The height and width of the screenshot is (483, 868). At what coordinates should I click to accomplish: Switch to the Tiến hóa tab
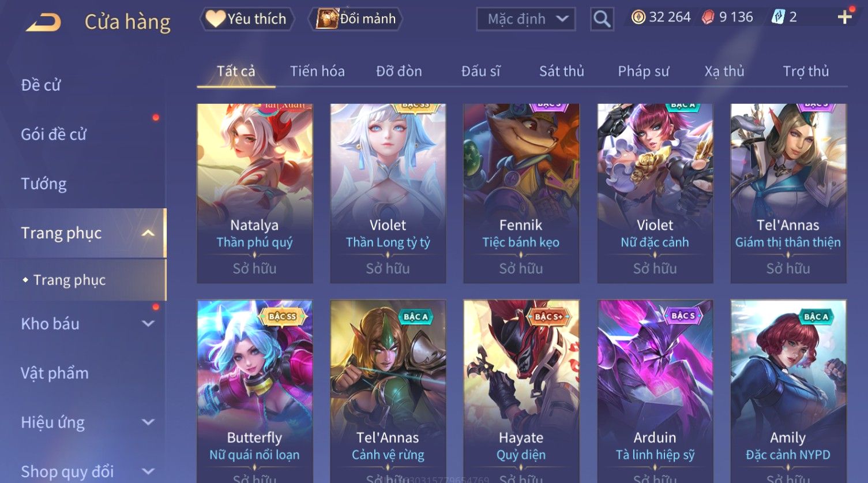[317, 71]
